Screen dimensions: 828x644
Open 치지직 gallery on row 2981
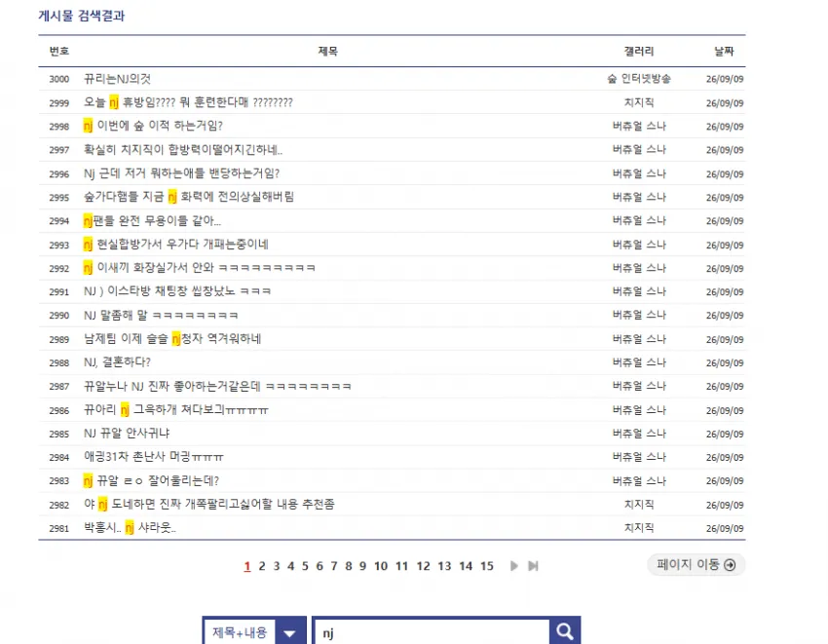click(639, 528)
